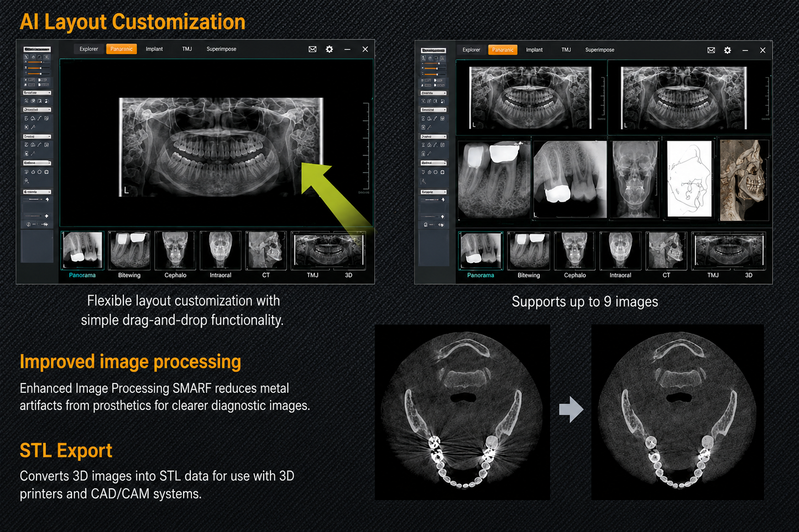Click Bitewing label in right window
799x532 pixels.
point(529,275)
